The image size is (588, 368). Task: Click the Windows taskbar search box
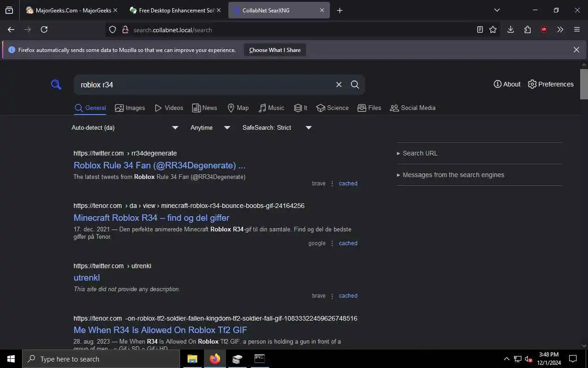tap(101, 359)
